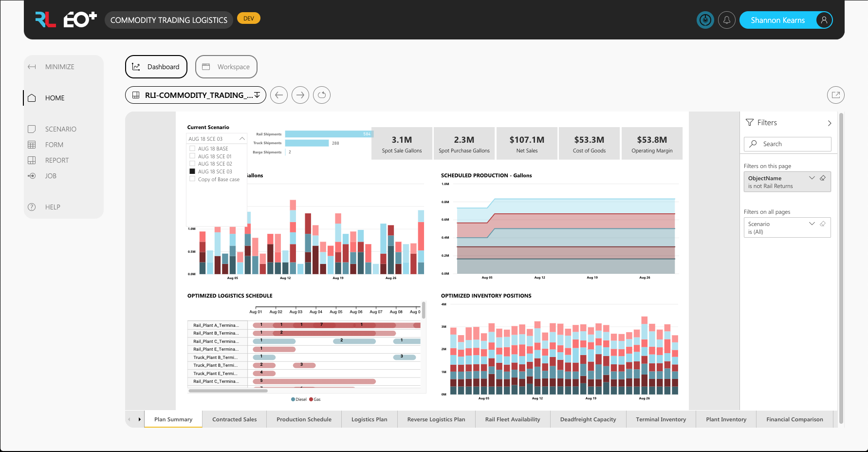The width and height of the screenshot is (868, 452).
Task: Expand the Scenario filter on all pages
Action: (812, 224)
